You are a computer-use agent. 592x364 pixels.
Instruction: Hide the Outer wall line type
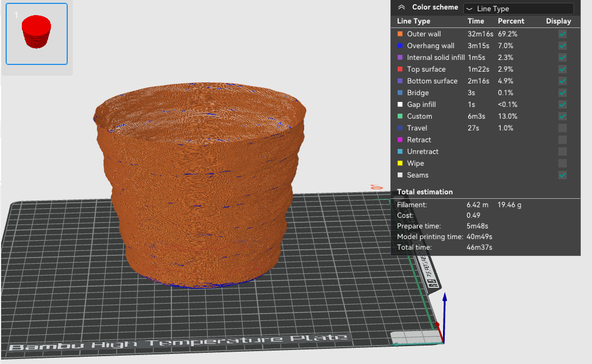pyautogui.click(x=562, y=34)
